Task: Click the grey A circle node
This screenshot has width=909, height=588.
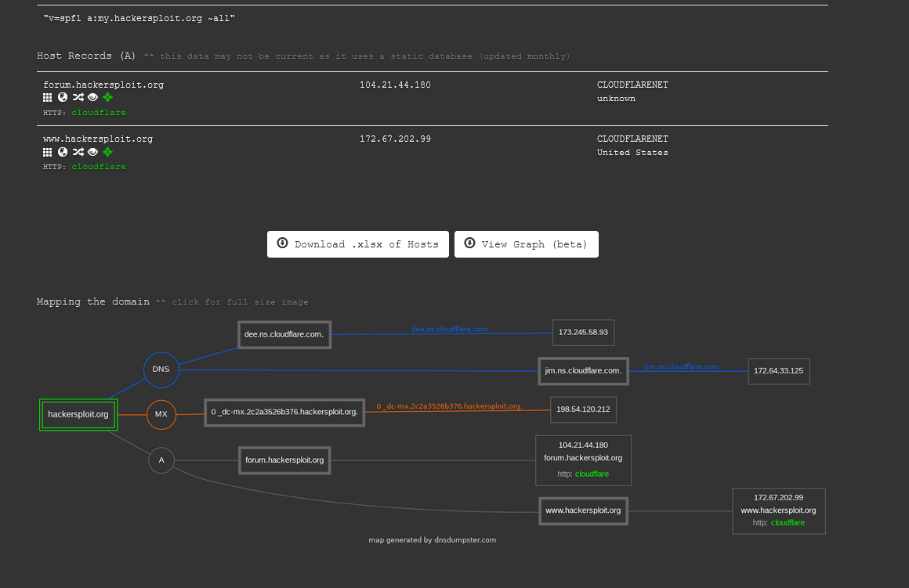Action: pyautogui.click(x=161, y=460)
